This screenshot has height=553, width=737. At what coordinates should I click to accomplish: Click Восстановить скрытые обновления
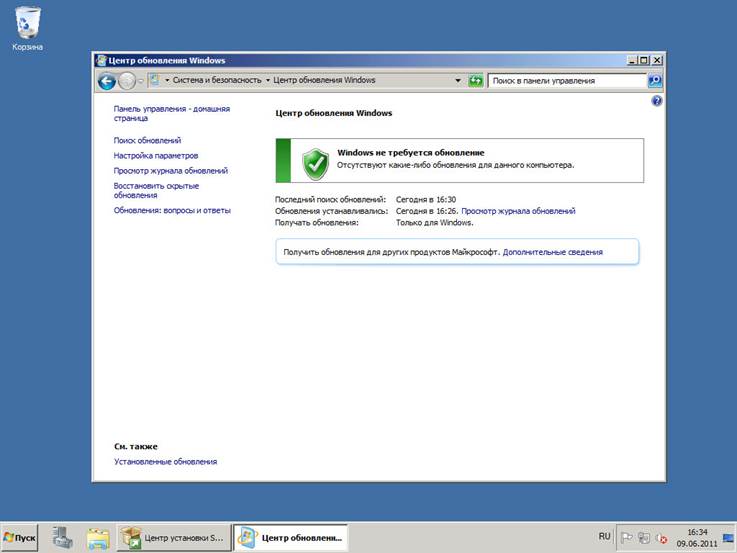coord(156,190)
